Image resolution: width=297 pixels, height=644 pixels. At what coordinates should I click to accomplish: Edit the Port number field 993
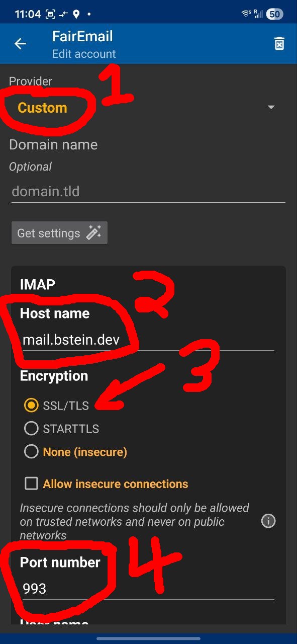[x=147, y=589]
